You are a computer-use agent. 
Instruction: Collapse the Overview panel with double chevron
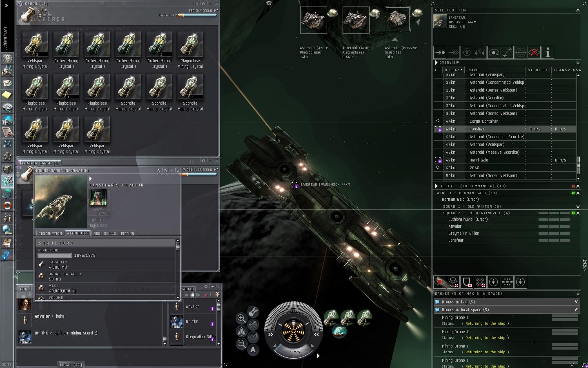578,63
